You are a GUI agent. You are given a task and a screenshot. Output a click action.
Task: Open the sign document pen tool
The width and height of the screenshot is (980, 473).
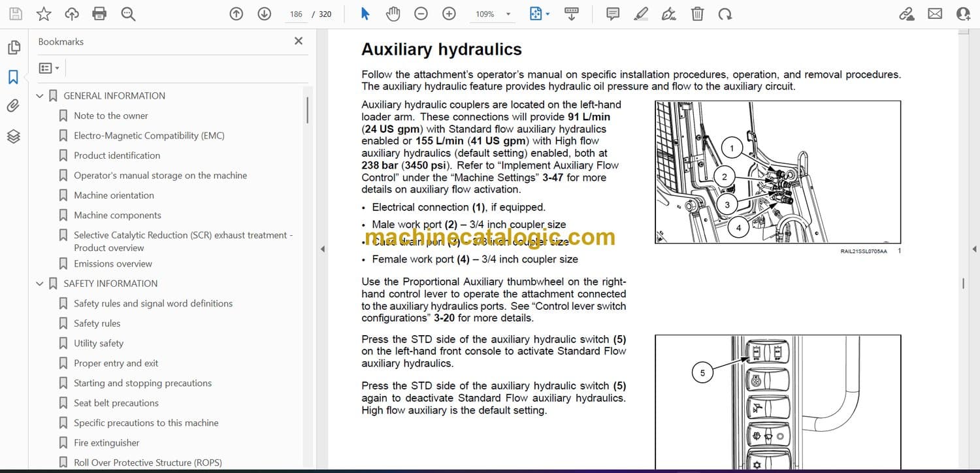(669, 14)
